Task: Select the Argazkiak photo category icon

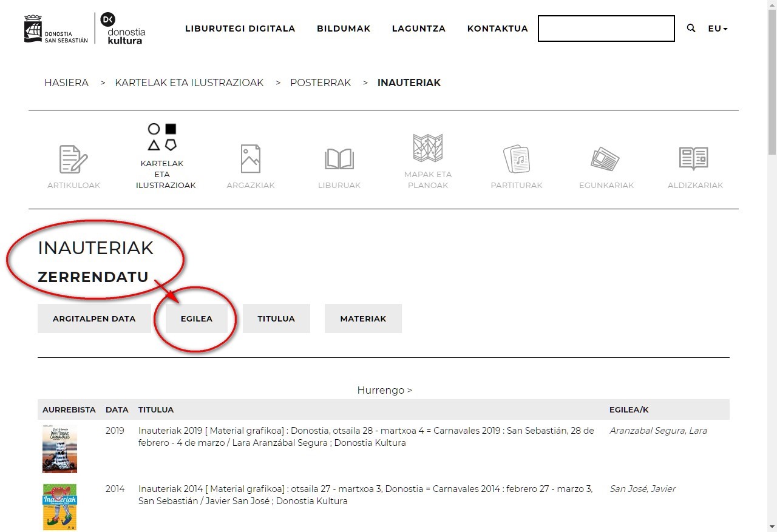Action: 250,160
